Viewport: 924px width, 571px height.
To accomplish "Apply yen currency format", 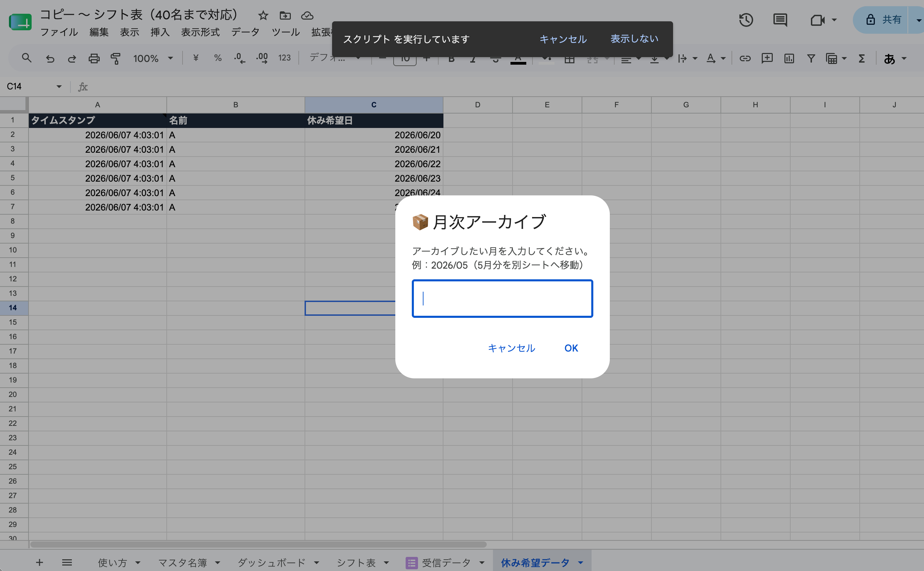I will [x=196, y=58].
